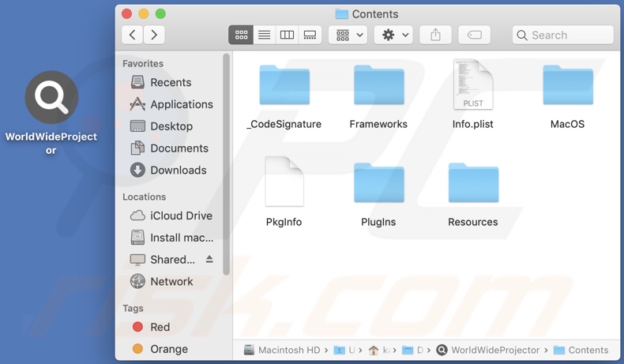The image size is (624, 364).
Task: Select the Install mac... volume
Action: tap(172, 238)
